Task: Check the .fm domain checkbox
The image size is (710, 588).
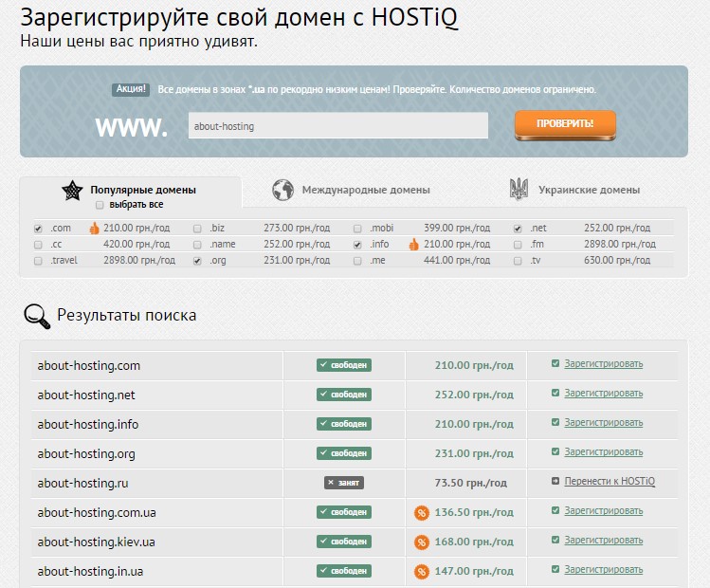Action: pos(518,245)
